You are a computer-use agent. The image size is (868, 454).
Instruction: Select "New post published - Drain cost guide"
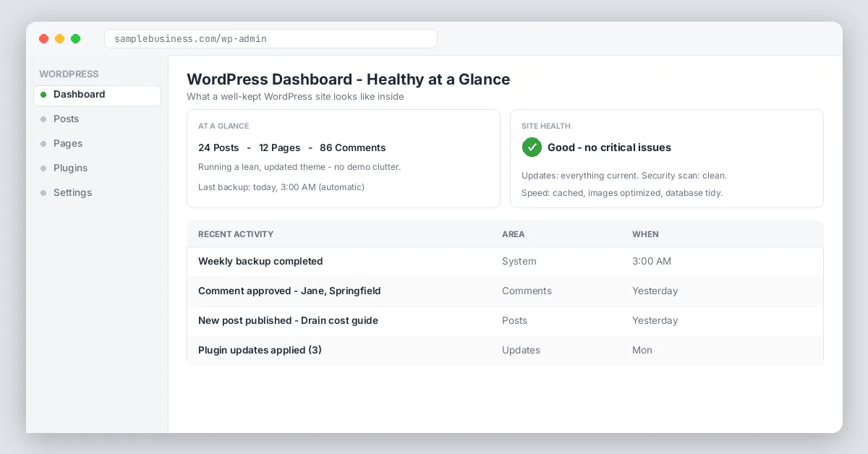505,321
